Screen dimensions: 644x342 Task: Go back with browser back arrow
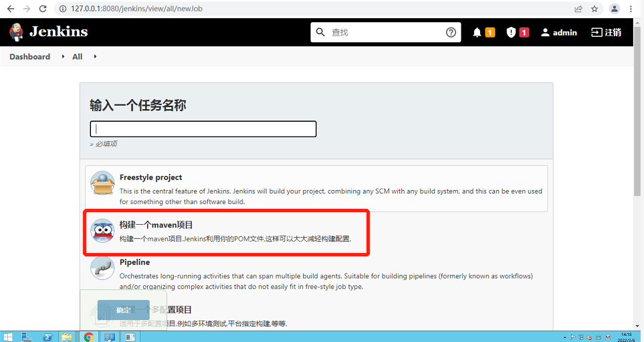[11, 9]
